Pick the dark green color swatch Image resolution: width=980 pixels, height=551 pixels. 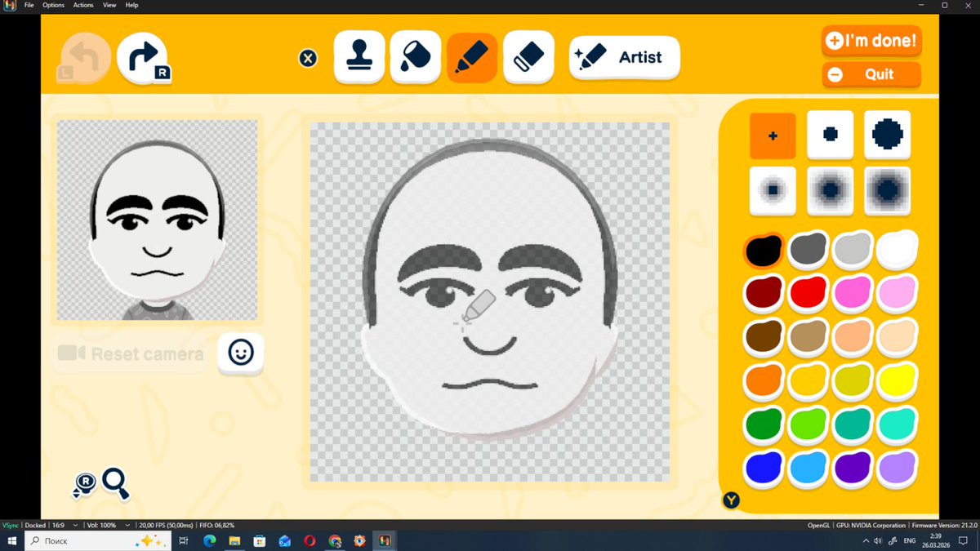pos(764,424)
